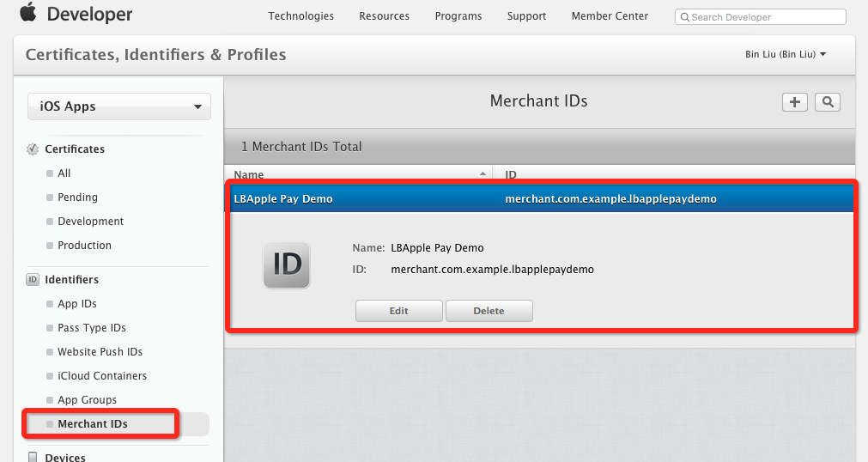Click the Delete button
868x462 pixels.
[489, 311]
